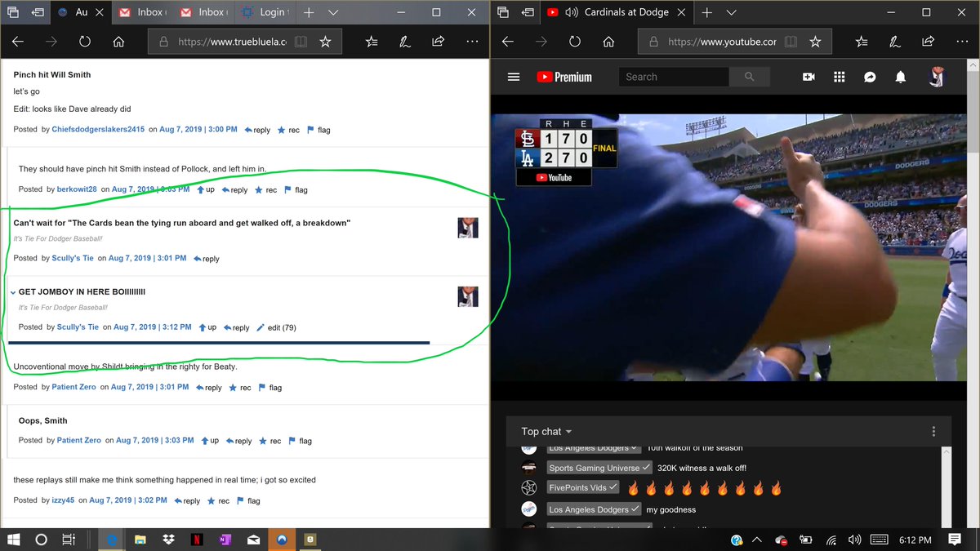Open berkowit28 profile link
Viewport: 980px width, 551px height.
pos(77,190)
